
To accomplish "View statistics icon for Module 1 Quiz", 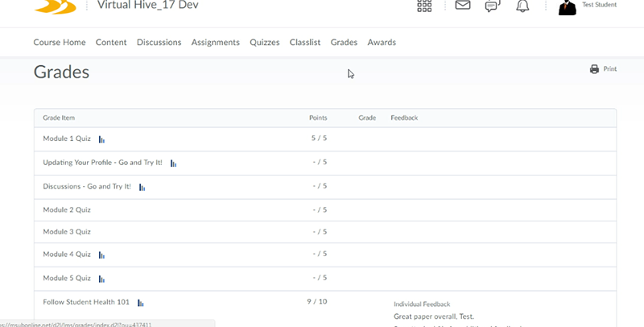I will [102, 139].
